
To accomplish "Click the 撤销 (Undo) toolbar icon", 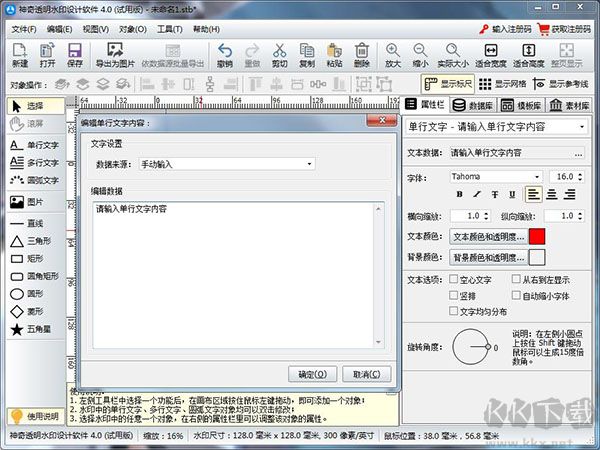I will [x=225, y=54].
